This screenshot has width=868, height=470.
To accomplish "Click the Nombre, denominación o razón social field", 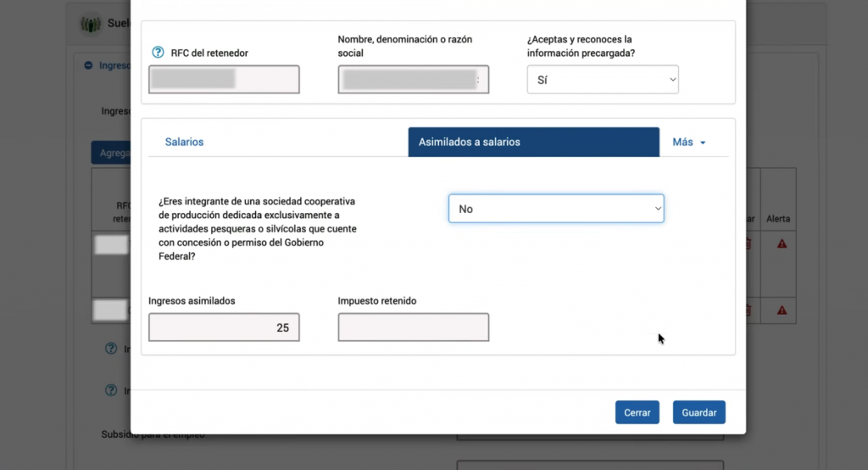I will pyautogui.click(x=413, y=80).
